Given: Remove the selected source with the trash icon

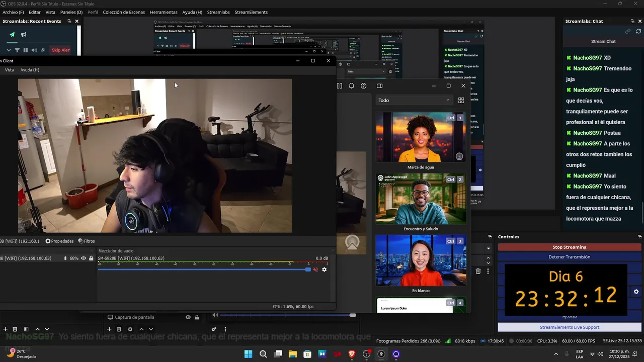Looking at the screenshot, I should click(119, 329).
